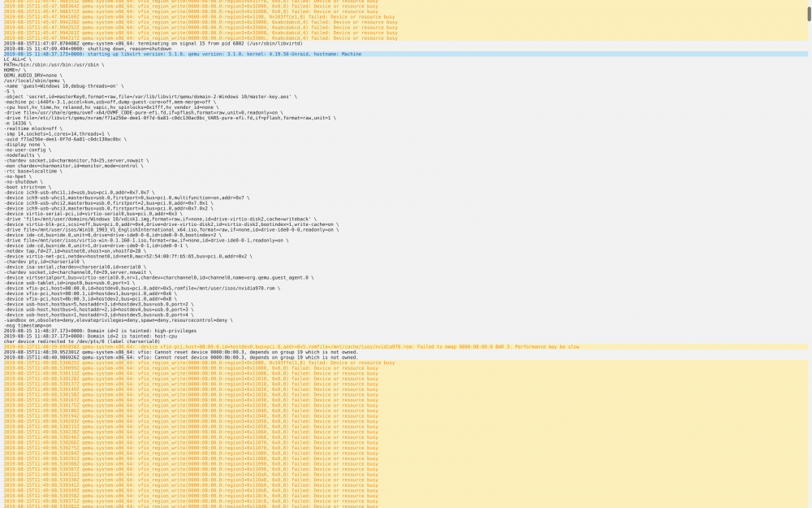Click the '-device virtio-serial-pci' line
Screen dimensions: 812x508
click(93, 214)
